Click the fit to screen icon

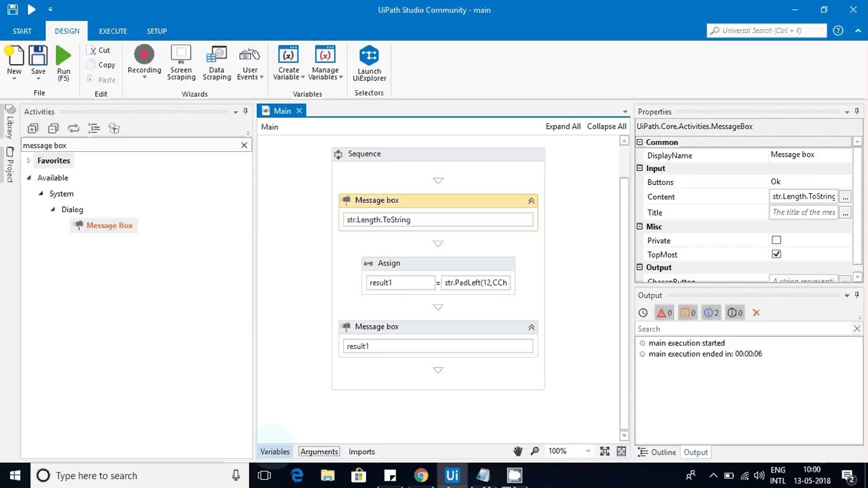coord(604,451)
